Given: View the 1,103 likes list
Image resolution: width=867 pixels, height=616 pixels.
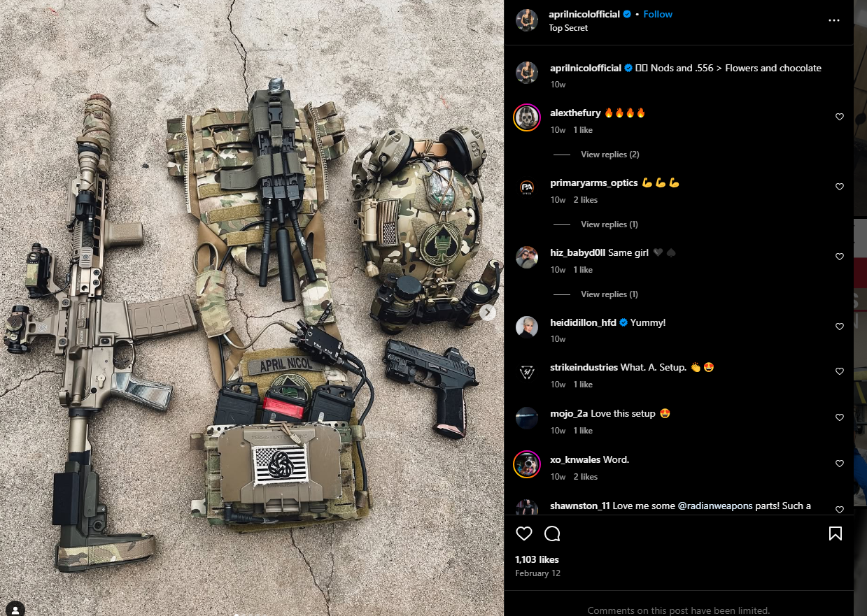Looking at the screenshot, I should click(537, 559).
